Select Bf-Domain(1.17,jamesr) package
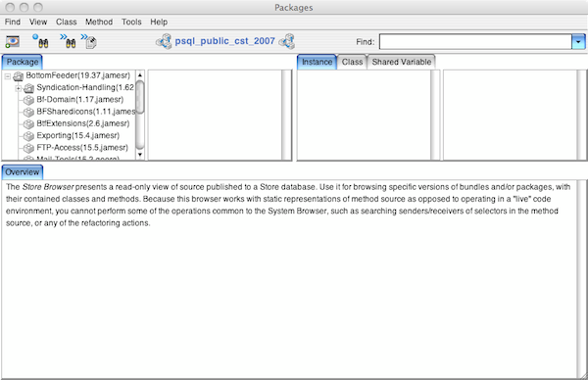The width and height of the screenshot is (588, 380). pos(80,100)
